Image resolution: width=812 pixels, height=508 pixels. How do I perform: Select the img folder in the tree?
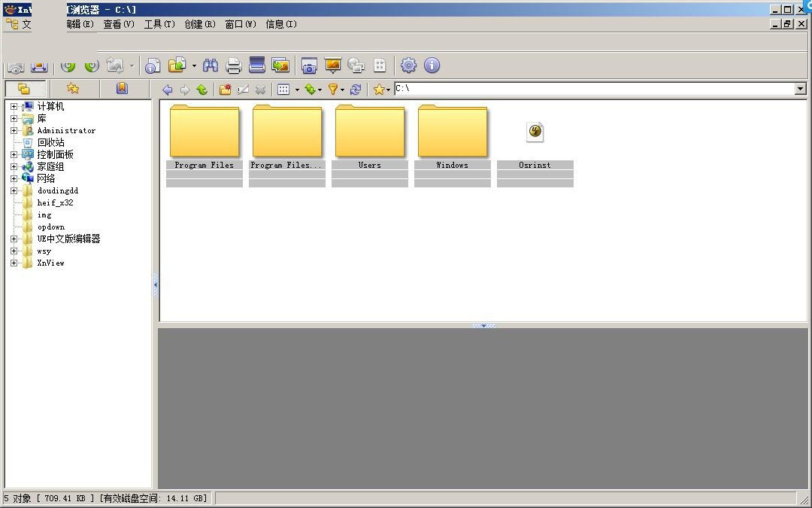(44, 214)
